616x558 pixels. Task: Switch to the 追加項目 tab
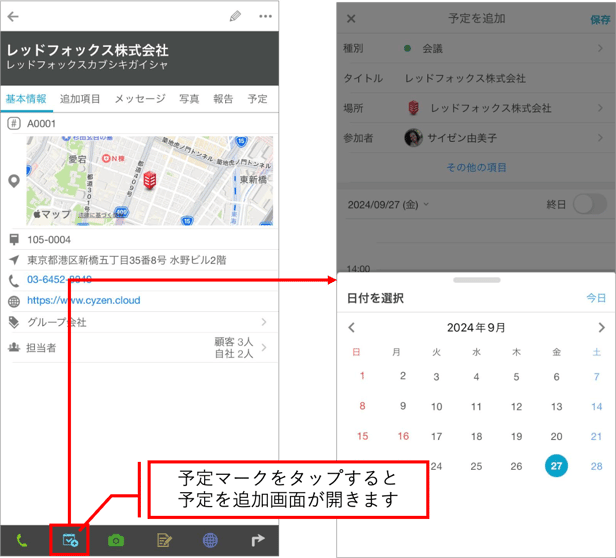click(x=80, y=99)
